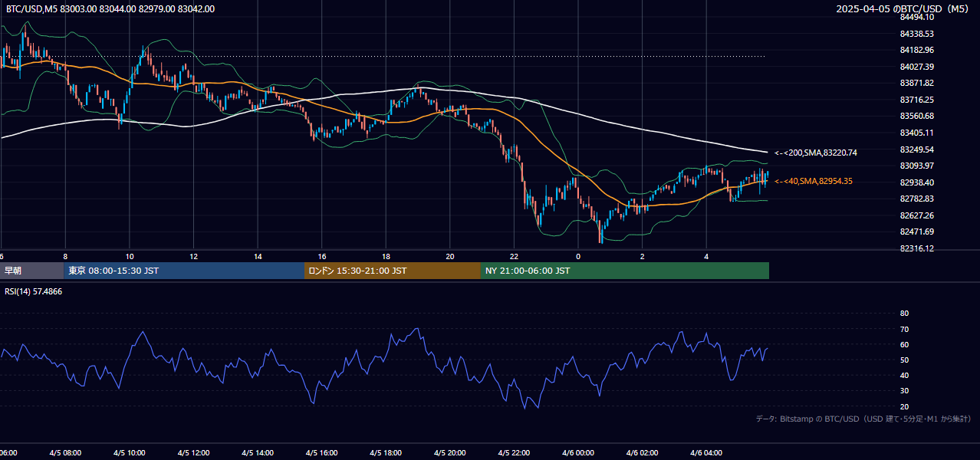The height and width of the screenshot is (460, 980).
Task: Click the 4/5 20:00 time label
Action: click(450, 453)
